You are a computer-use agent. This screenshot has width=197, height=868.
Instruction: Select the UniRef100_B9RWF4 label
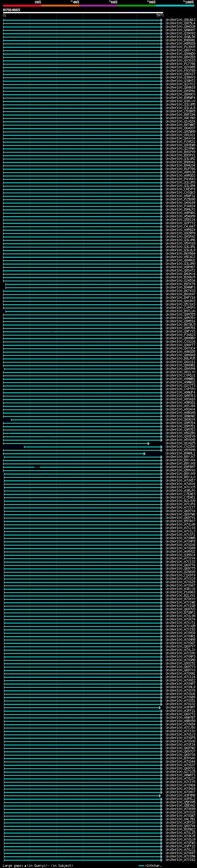tap(180, 98)
